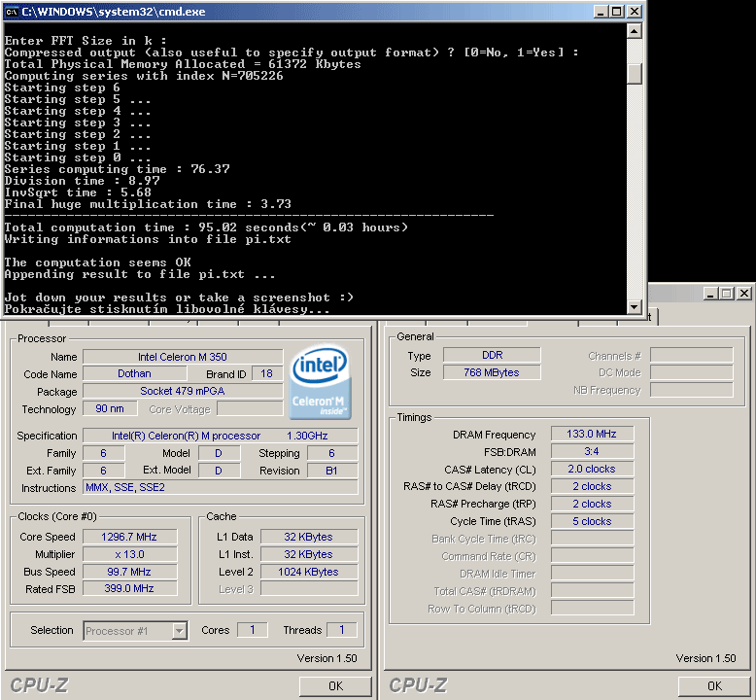Click the Total computation time line
756x700 pixels.
[206, 227]
